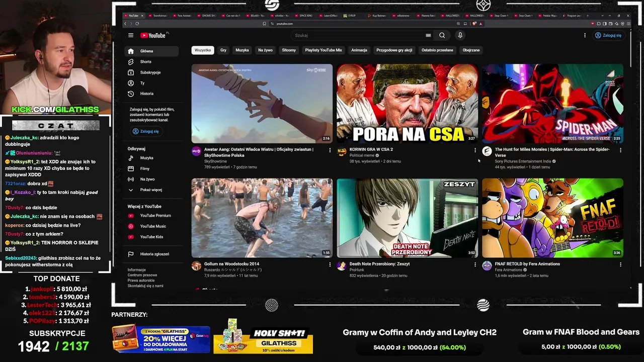Open options menu for Gollum na Woodstocku
644x362 pixels.
pyautogui.click(x=330, y=264)
